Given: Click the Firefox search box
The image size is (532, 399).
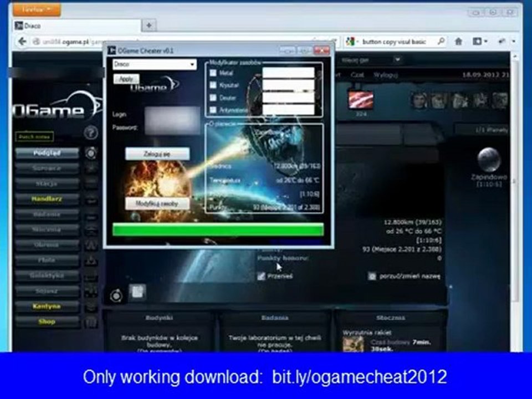Looking at the screenshot, I should pos(395,42).
